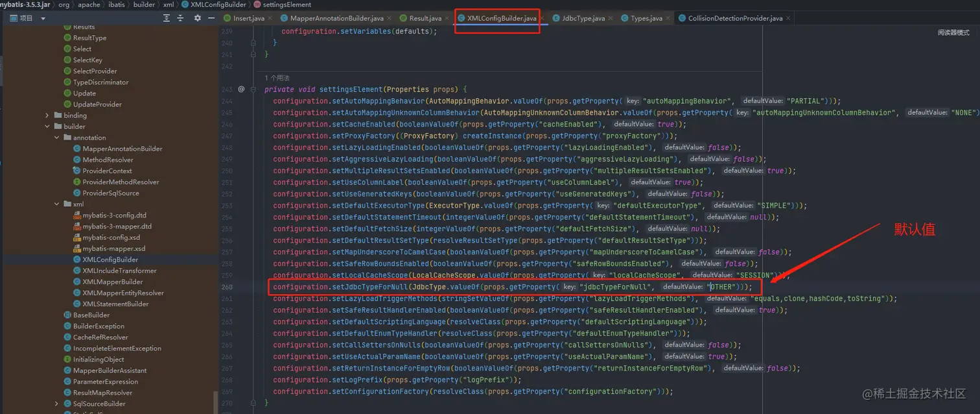
Task: Expand the binding folder
Action: pos(47,116)
